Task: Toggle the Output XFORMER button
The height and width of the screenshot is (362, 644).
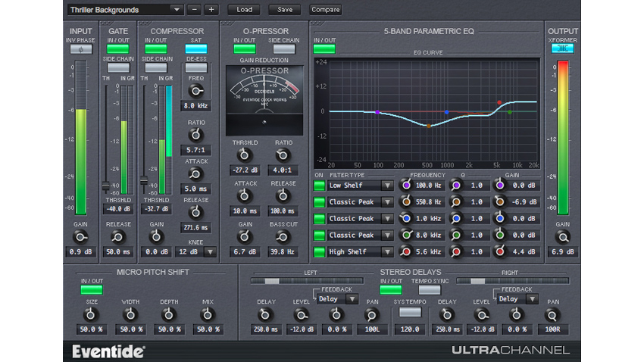Action: pyautogui.click(x=563, y=48)
